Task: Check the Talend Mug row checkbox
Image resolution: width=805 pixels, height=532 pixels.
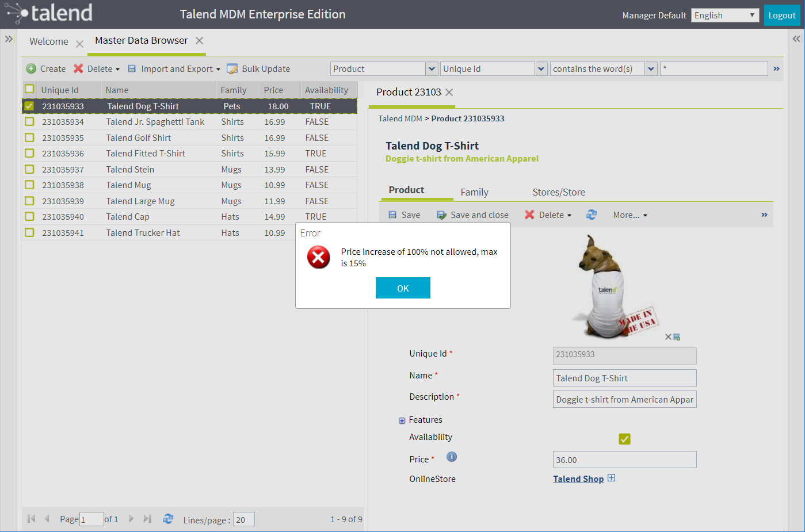Action: (29, 185)
